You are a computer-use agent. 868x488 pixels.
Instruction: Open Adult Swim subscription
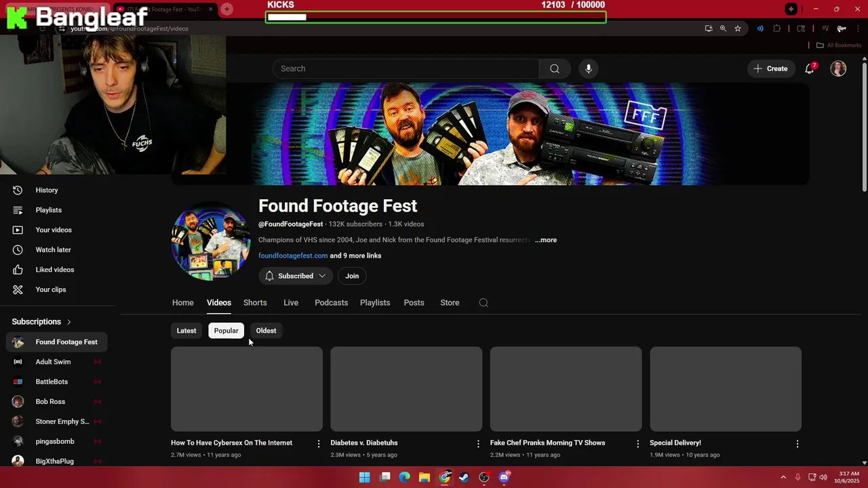pyautogui.click(x=57, y=362)
